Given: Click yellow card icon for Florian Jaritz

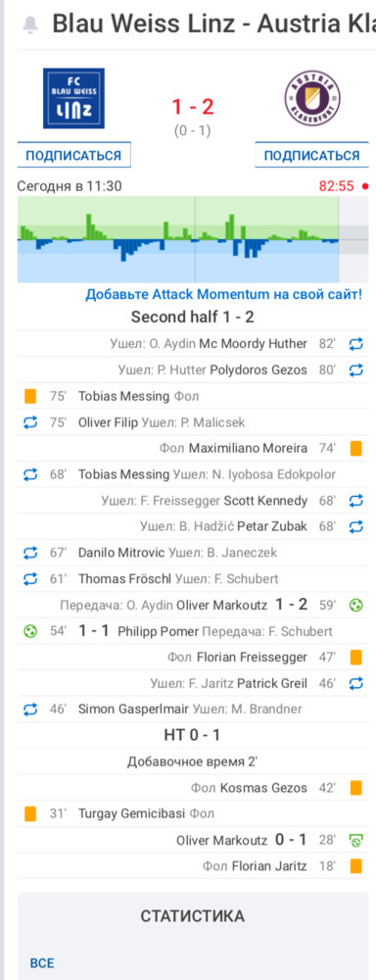Looking at the screenshot, I should (x=356, y=866).
